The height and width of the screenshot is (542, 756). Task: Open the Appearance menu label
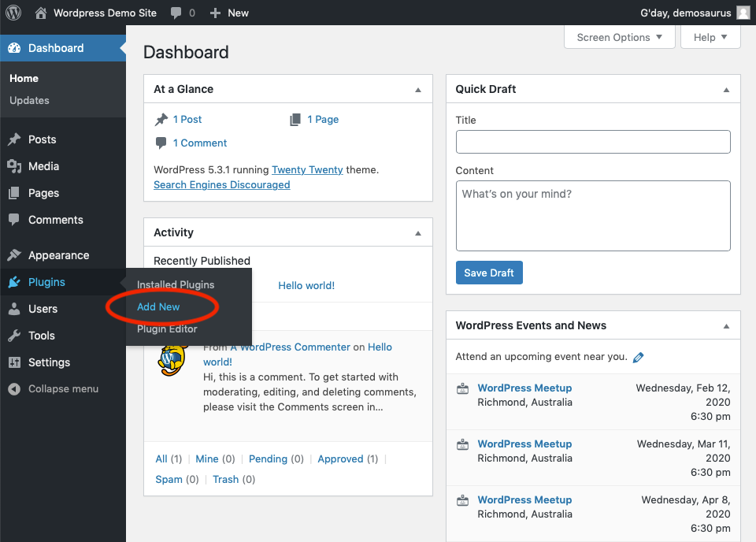59,255
